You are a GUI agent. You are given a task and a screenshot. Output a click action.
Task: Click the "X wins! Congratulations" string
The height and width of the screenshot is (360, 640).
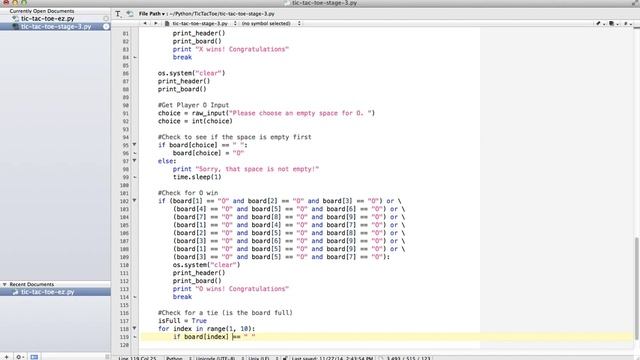pos(242,49)
